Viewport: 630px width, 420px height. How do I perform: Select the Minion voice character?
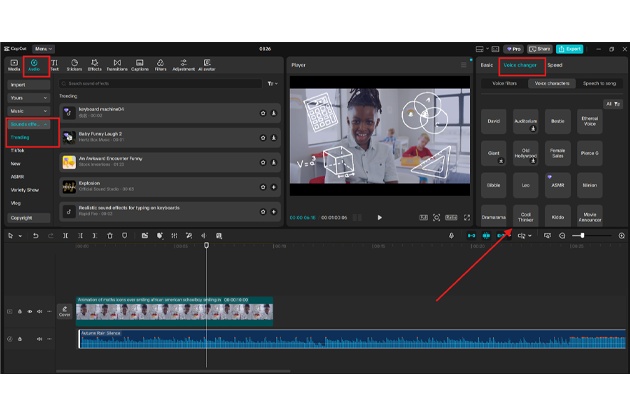pos(589,185)
